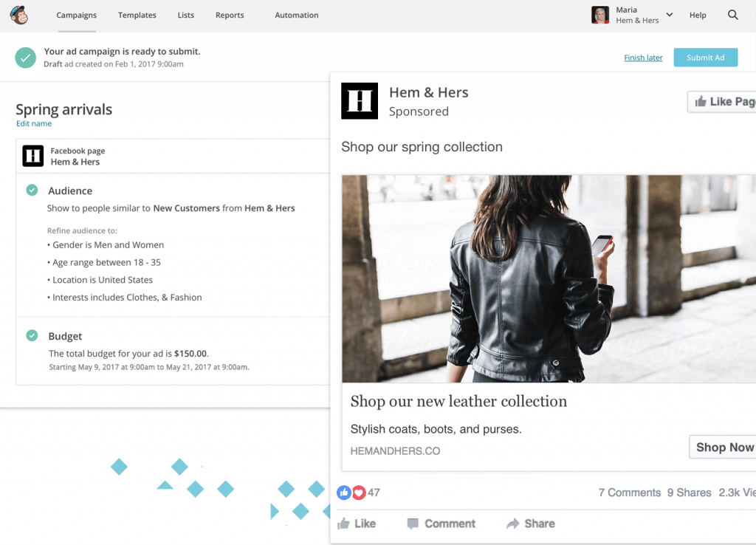Click the Comment speech bubble icon
The image size is (756, 545).
(413, 524)
